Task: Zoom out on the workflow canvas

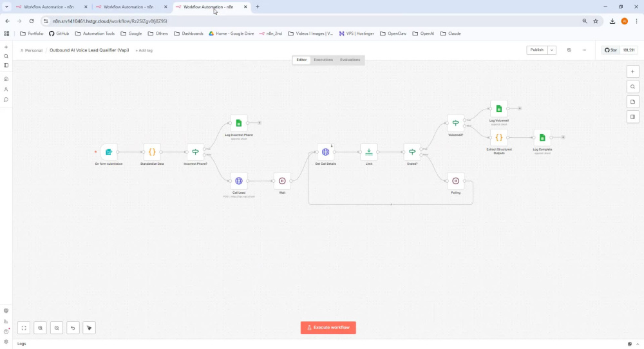Action: [57, 328]
